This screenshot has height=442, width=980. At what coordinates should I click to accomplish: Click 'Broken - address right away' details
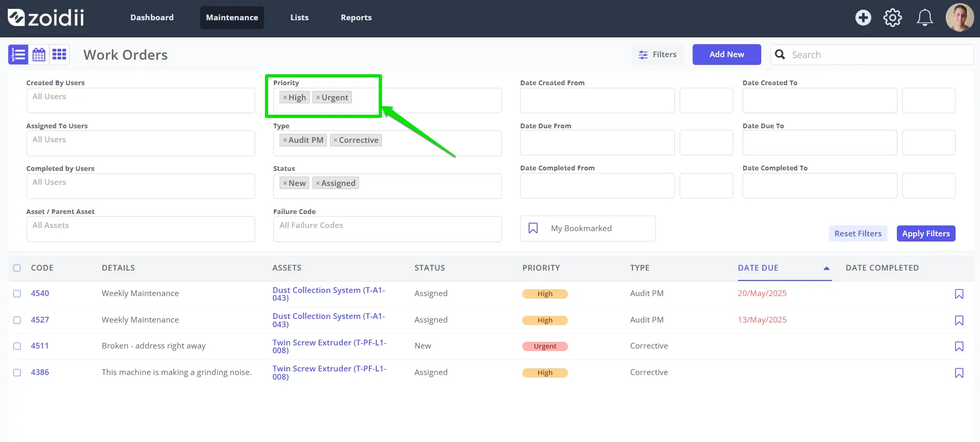[154, 346]
